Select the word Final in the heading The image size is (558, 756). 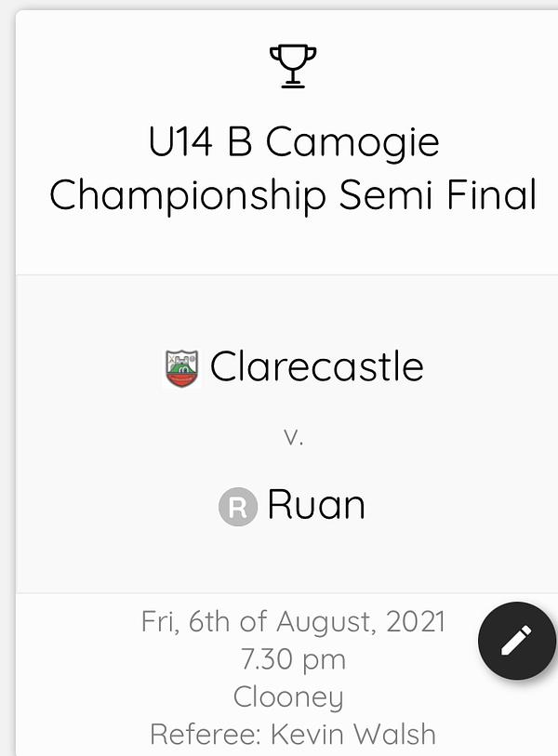click(491, 193)
